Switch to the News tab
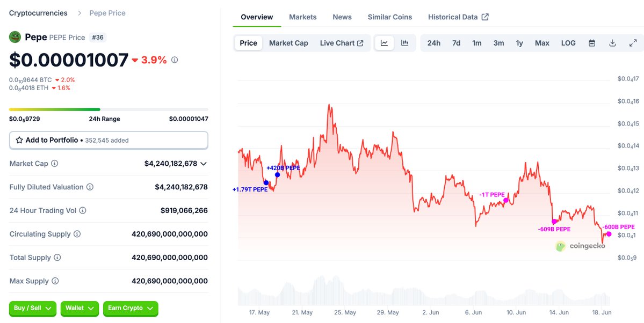Image resolution: width=644 pixels, height=323 pixels. pyautogui.click(x=342, y=17)
